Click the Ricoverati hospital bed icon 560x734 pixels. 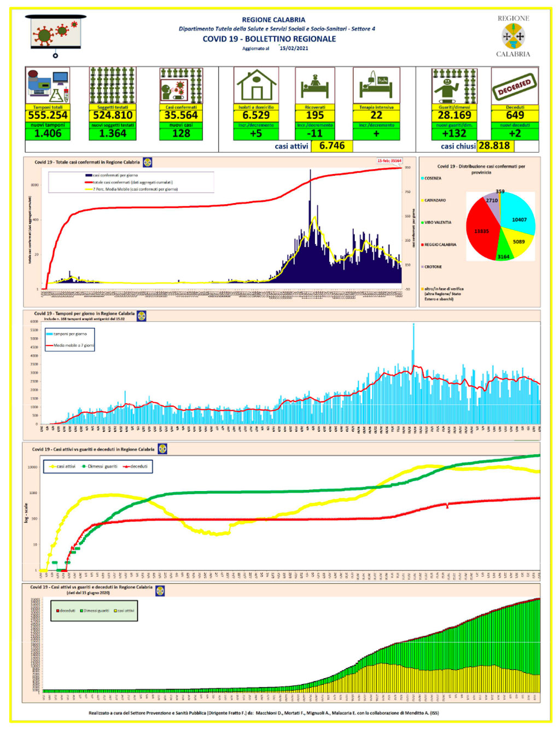(x=315, y=86)
